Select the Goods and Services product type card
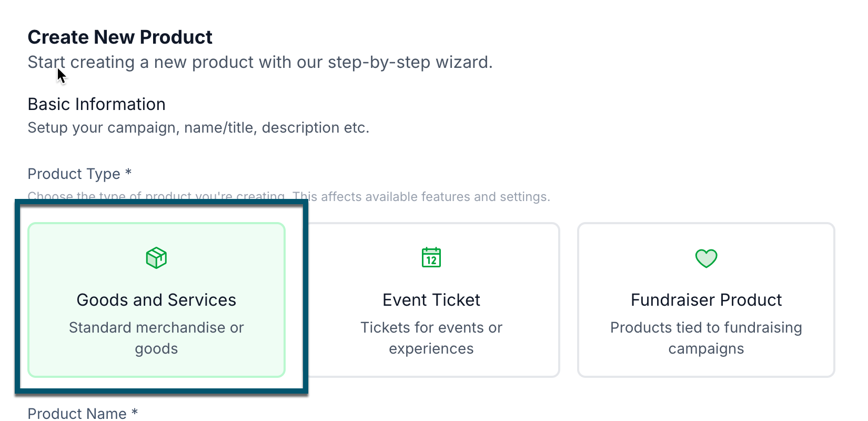The height and width of the screenshot is (421, 868). [x=156, y=300]
